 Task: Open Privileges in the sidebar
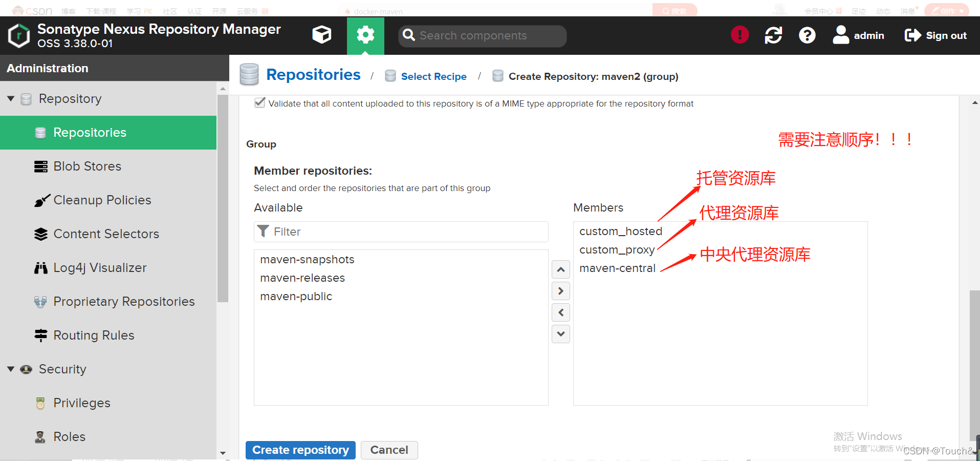pyautogui.click(x=108, y=403)
